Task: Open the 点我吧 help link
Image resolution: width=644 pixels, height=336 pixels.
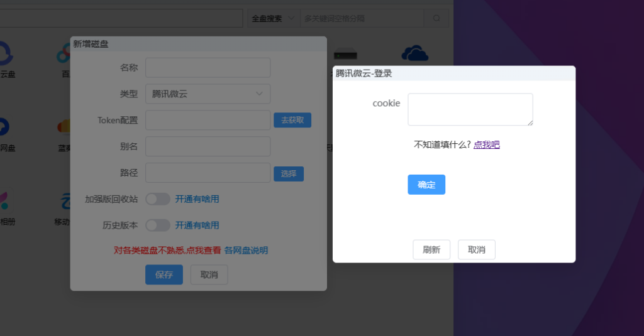Action: [x=487, y=144]
